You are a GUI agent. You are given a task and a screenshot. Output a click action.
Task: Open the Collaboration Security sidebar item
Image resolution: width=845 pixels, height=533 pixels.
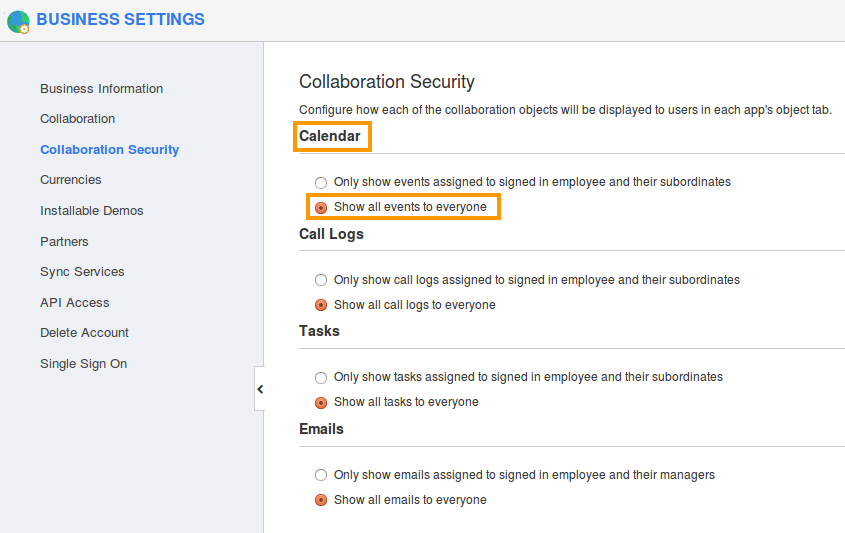[109, 150]
